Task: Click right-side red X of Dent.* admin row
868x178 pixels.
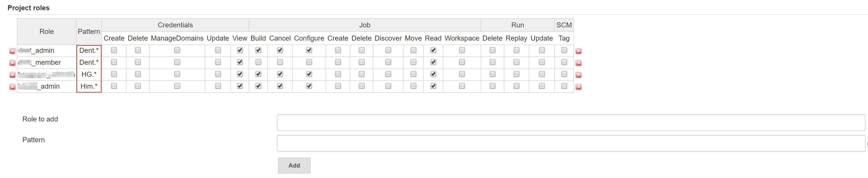Action: (x=578, y=51)
